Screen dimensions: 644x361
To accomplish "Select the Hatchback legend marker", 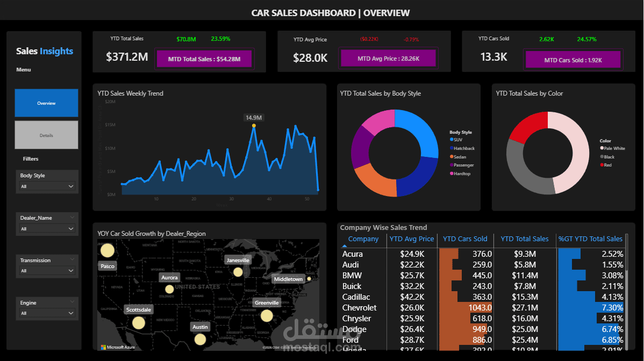I will click(x=452, y=148).
